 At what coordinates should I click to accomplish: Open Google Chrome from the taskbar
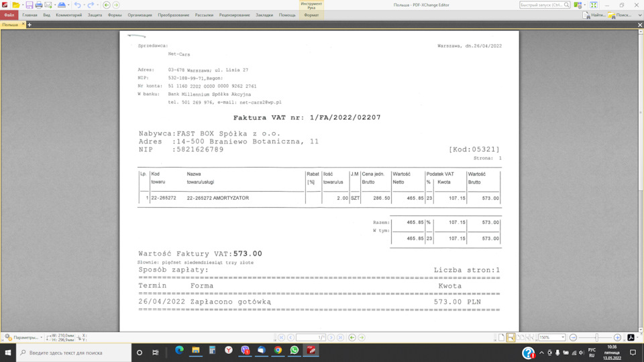point(278,351)
